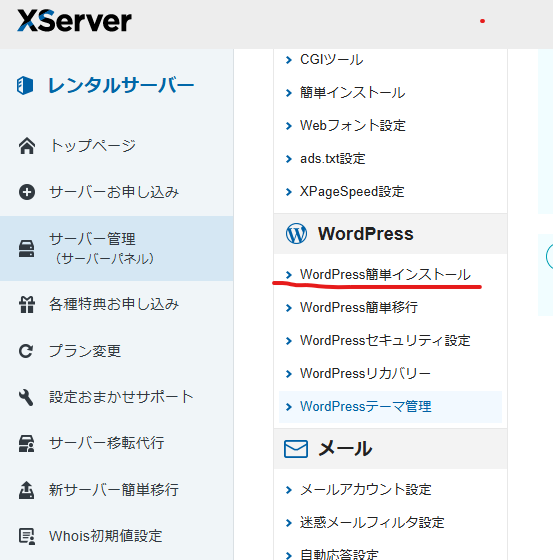Open WordPressセキュリティ設定 link
553x560 pixels.
click(385, 340)
